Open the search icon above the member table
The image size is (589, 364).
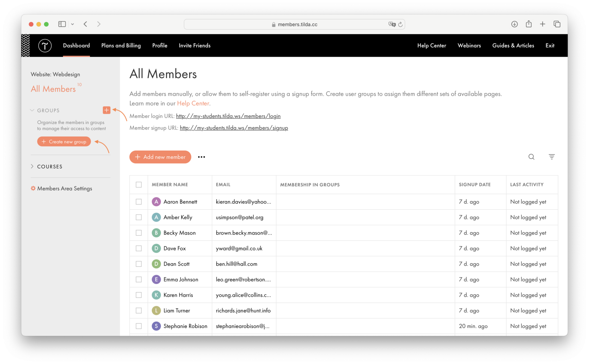click(531, 157)
